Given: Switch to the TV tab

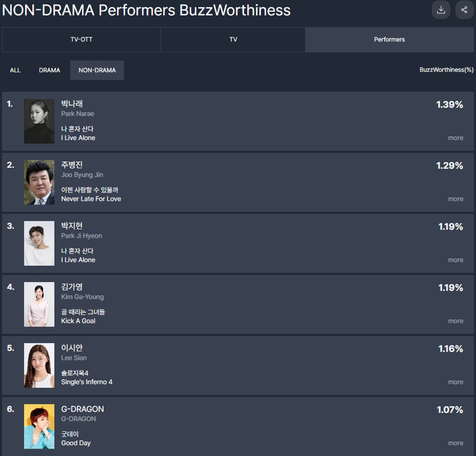Looking at the screenshot, I should [x=233, y=40].
